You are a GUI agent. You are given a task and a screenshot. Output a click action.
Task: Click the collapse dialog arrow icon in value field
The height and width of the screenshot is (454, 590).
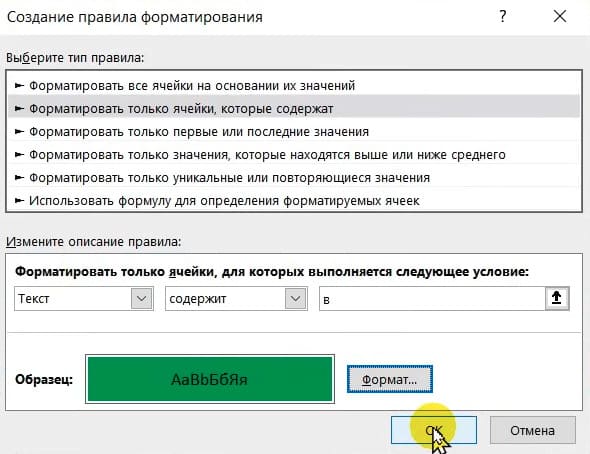(x=557, y=299)
